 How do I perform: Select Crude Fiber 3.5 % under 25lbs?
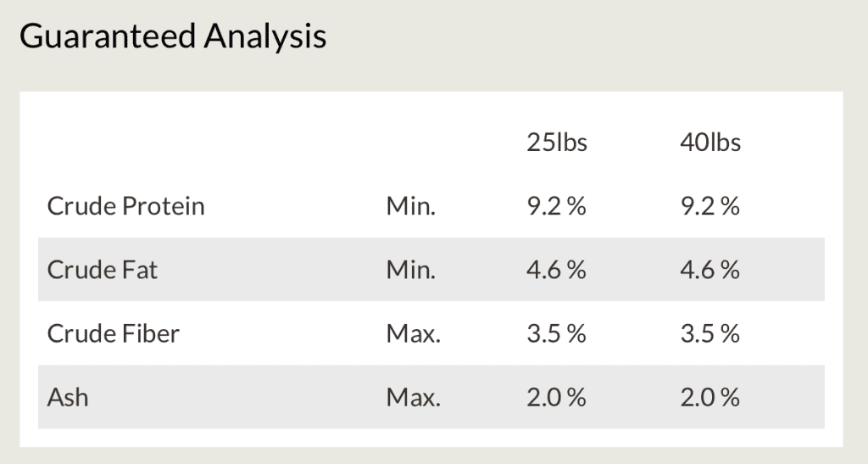coord(557,333)
